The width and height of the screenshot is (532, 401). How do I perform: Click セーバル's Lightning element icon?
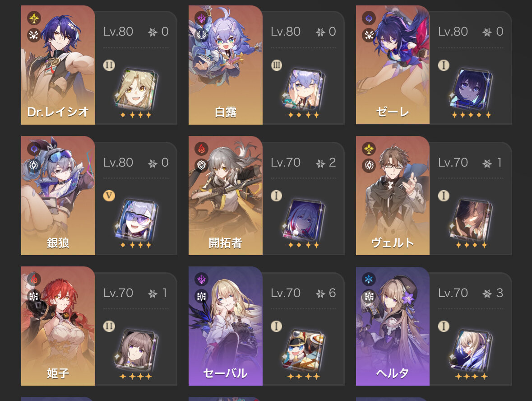click(201, 279)
